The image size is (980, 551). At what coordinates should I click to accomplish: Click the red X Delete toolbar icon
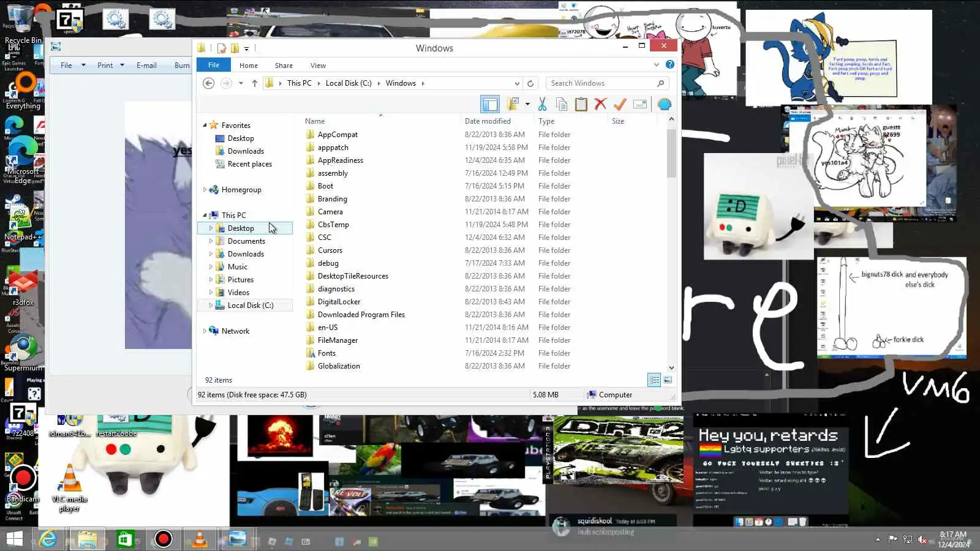tap(600, 104)
